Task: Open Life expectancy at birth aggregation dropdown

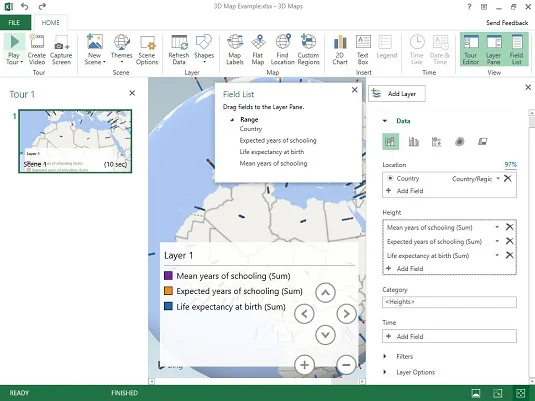Action: click(497, 255)
